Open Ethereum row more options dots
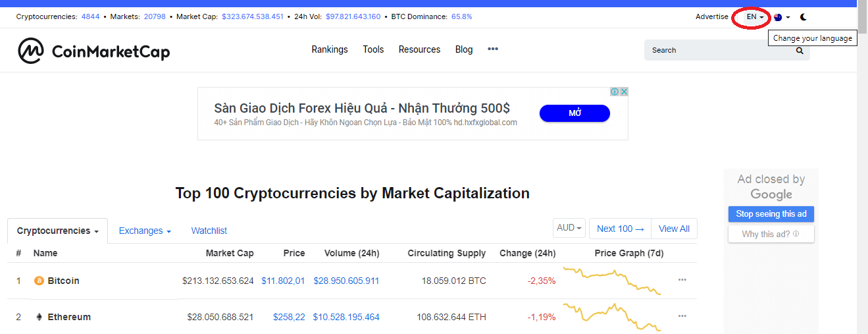This screenshot has height=334, width=868. (x=682, y=316)
